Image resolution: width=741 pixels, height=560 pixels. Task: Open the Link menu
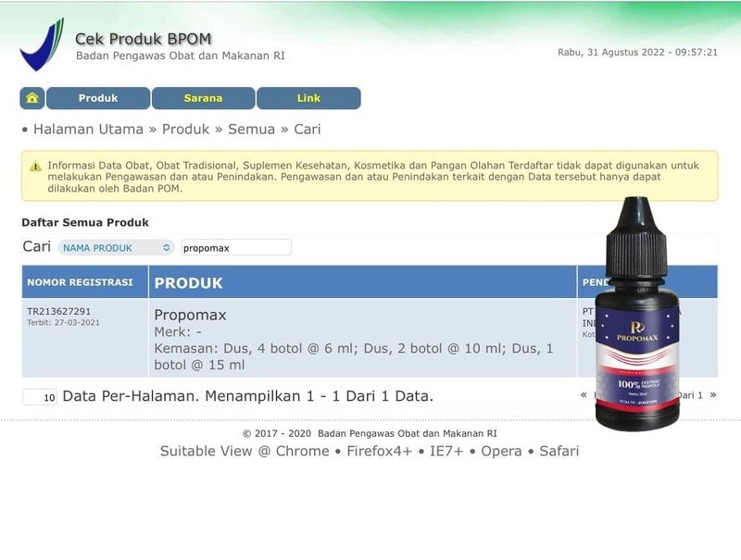tap(308, 98)
